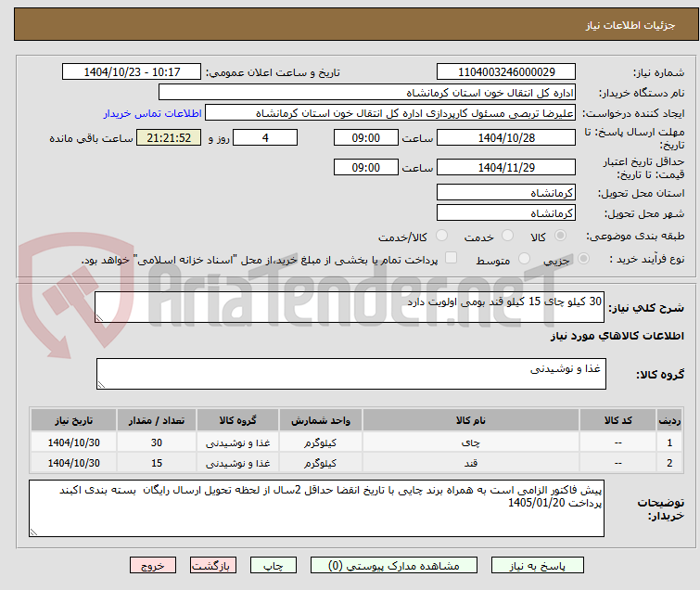Click the کیلوگرم unit in the چای row

pyautogui.click(x=321, y=442)
